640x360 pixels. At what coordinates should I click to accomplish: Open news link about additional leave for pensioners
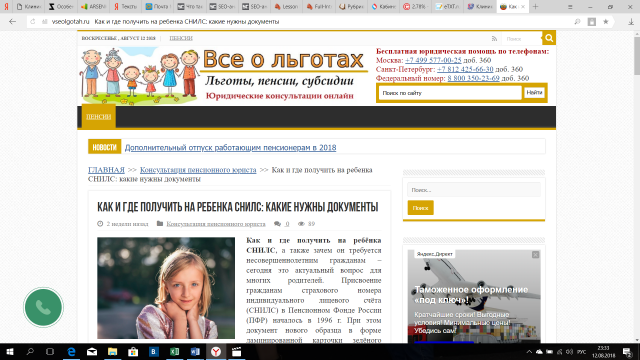(230, 147)
